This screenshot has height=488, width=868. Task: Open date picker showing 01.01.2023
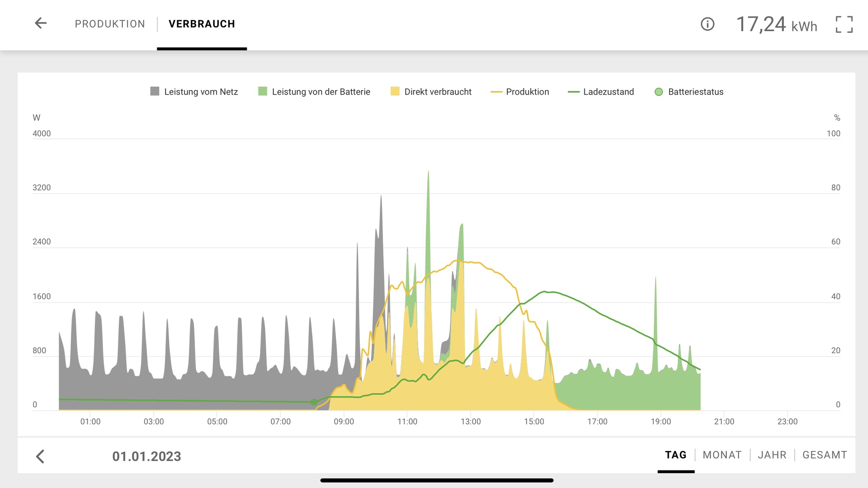click(x=146, y=456)
